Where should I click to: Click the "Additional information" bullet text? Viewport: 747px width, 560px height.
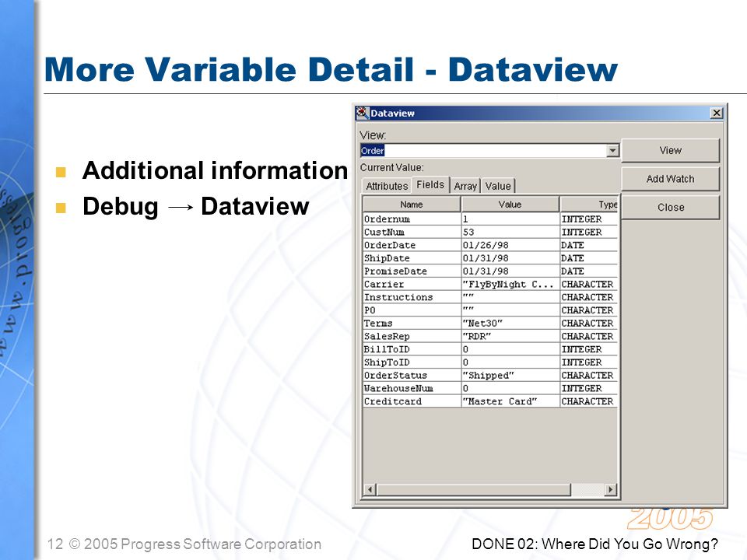pyautogui.click(x=215, y=170)
